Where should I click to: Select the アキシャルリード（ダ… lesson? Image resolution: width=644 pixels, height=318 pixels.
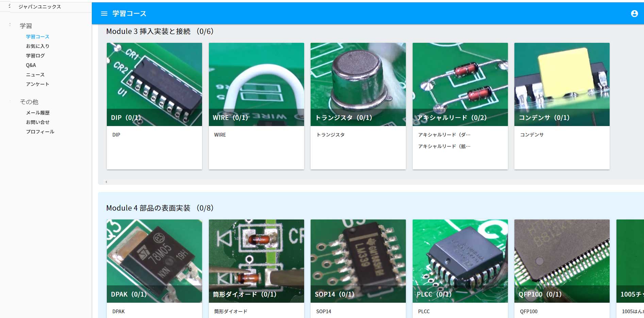pos(444,135)
